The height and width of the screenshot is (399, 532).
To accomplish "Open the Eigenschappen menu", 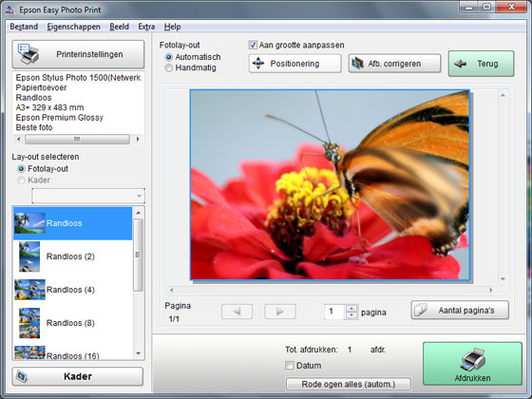I will (74, 27).
